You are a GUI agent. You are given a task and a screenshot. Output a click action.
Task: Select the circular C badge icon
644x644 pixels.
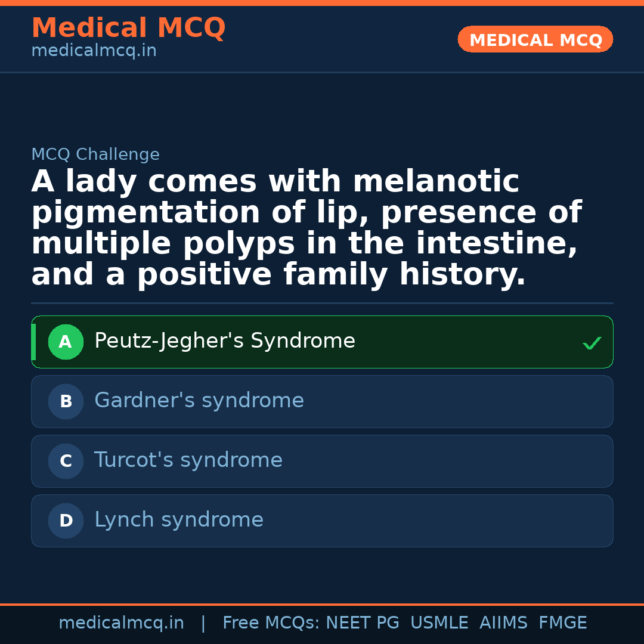(66, 461)
